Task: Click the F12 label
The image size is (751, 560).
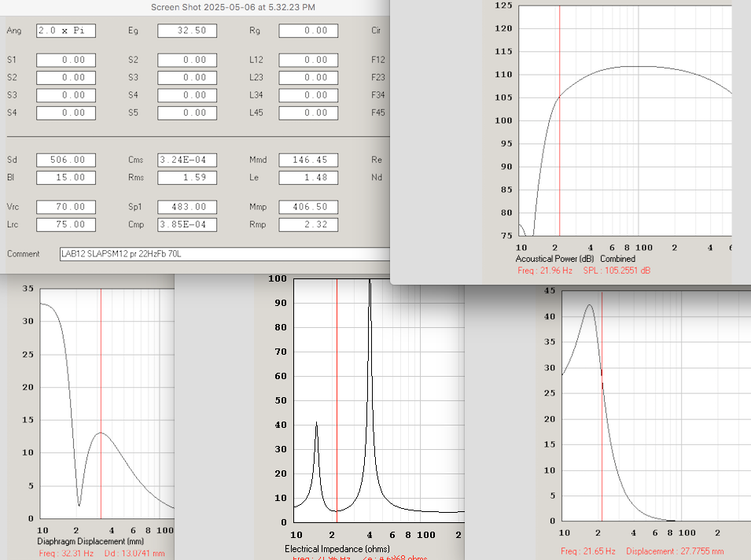Action: pos(378,60)
